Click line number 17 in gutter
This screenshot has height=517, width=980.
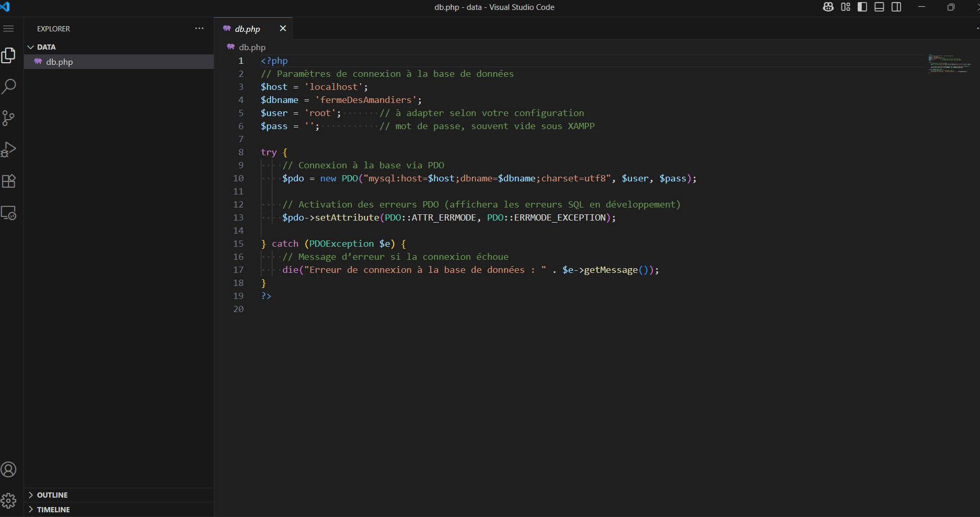tap(238, 270)
